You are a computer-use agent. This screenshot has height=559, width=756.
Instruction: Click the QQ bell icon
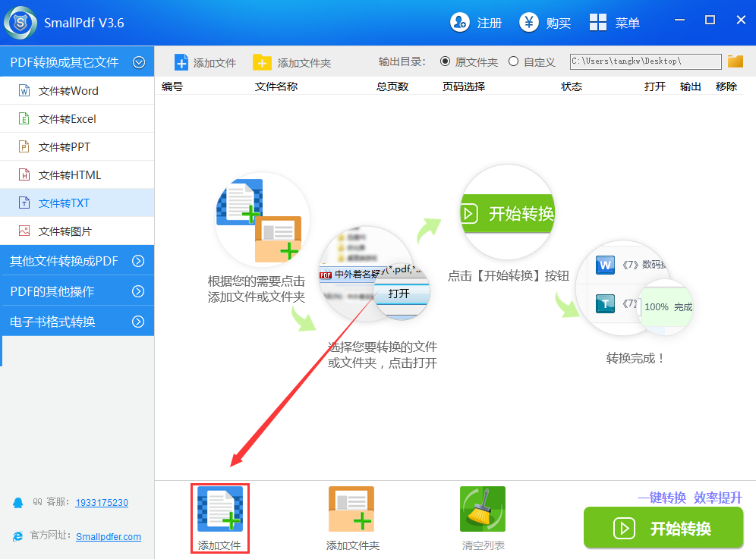pos(18,503)
